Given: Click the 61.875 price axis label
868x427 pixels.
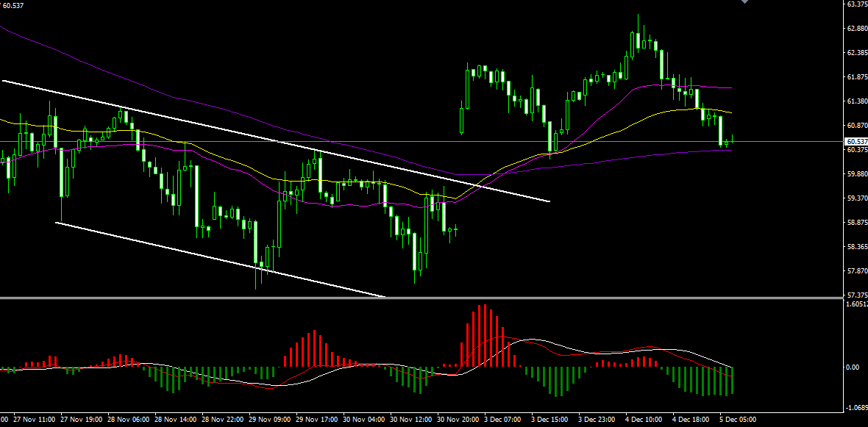Looking at the screenshot, I should (857, 77).
